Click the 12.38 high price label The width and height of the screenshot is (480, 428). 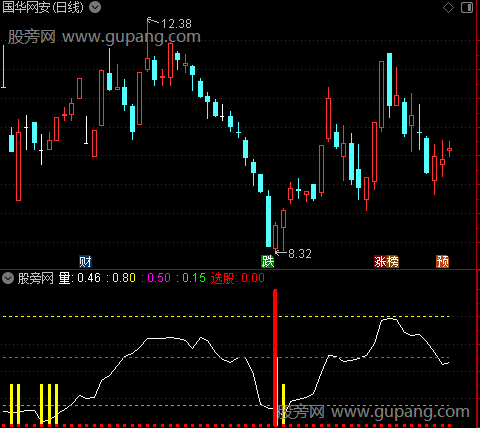pyautogui.click(x=176, y=24)
